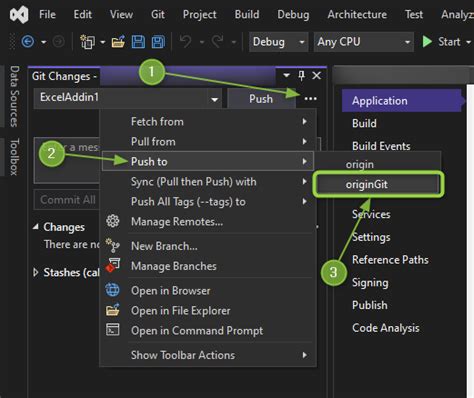Click the New Project toolbar icon

pyautogui.click(x=87, y=42)
